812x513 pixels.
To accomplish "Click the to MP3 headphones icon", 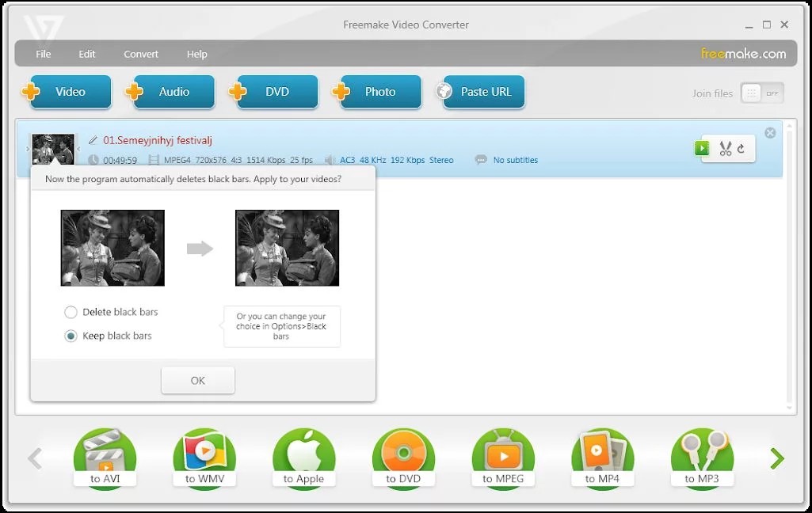I will click(x=701, y=458).
